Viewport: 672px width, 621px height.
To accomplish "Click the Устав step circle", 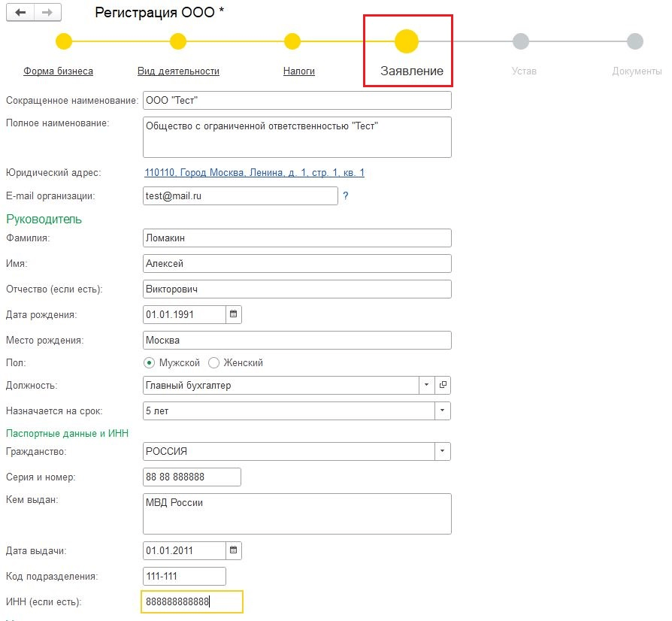I will 520,41.
